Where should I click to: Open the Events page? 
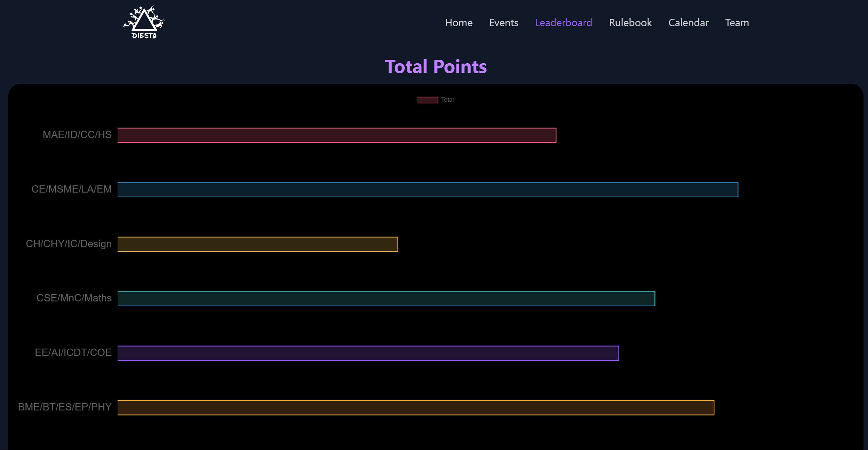click(504, 23)
